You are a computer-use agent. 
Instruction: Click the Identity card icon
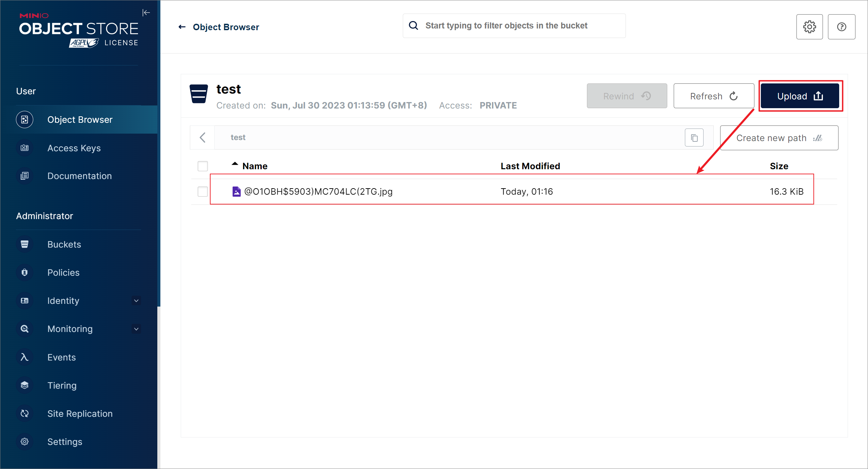pos(24,300)
